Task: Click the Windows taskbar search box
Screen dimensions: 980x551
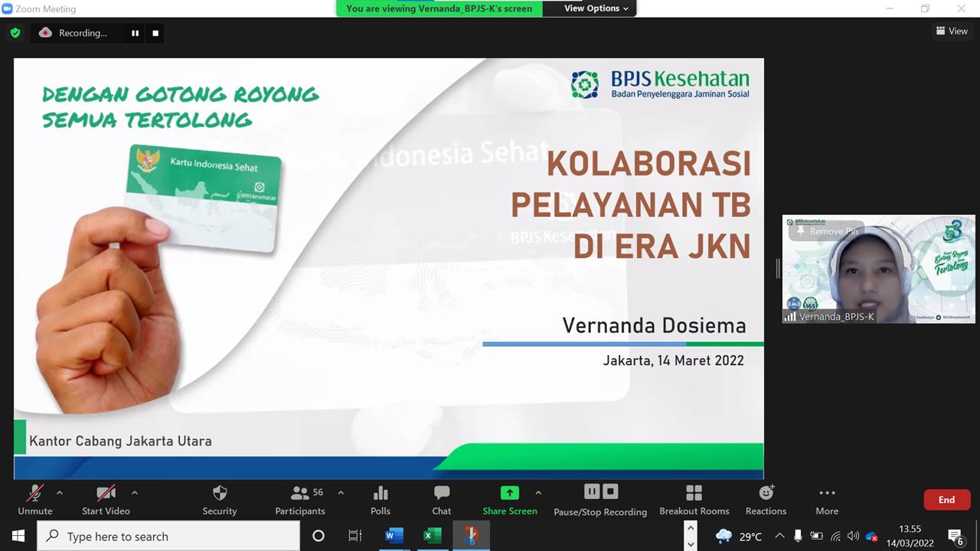Action: (168, 536)
